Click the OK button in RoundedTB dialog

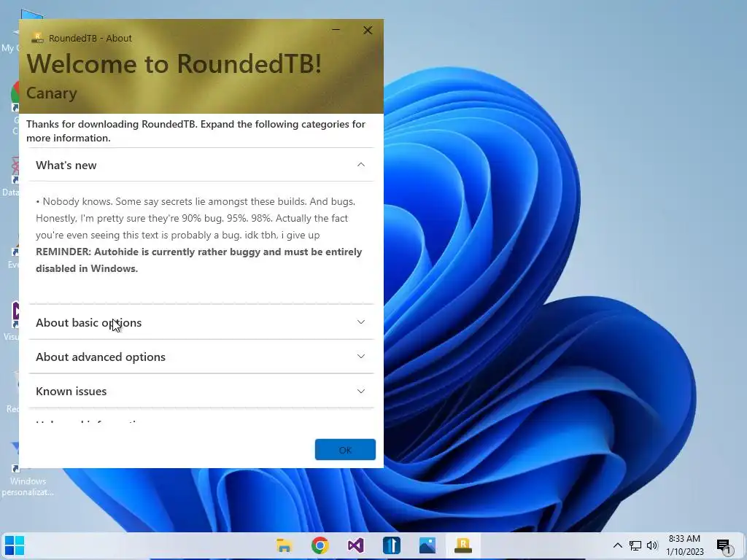pyautogui.click(x=345, y=449)
